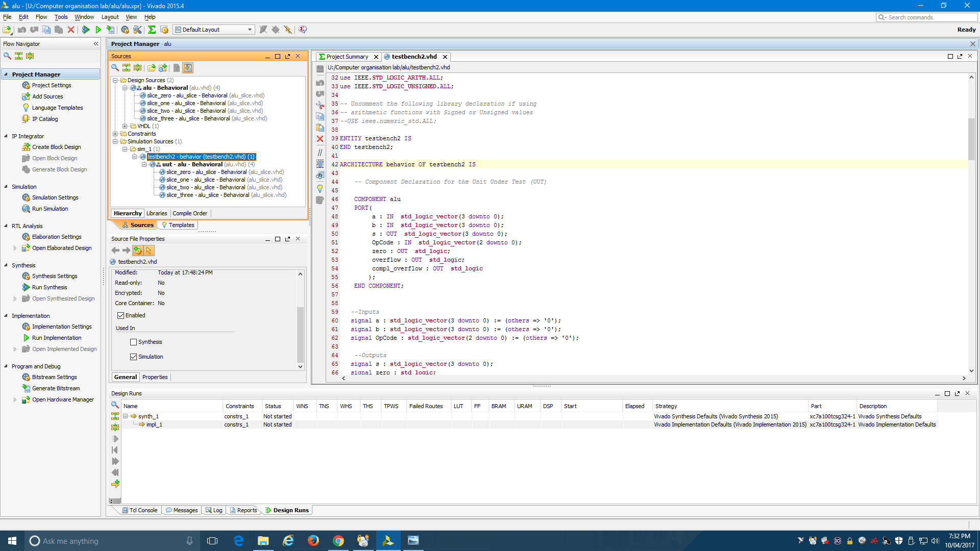Collapse the Design Sources tree node
Image resolution: width=980 pixels, height=551 pixels.
pos(115,80)
